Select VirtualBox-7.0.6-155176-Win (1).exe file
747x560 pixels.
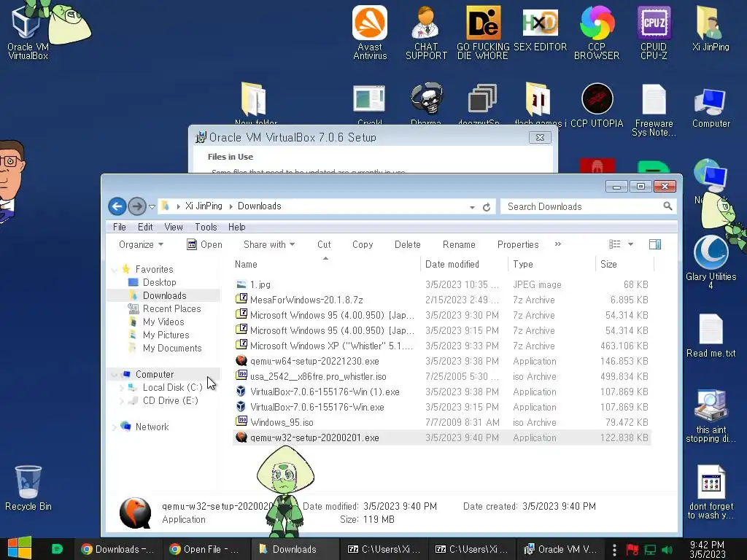coord(325,392)
